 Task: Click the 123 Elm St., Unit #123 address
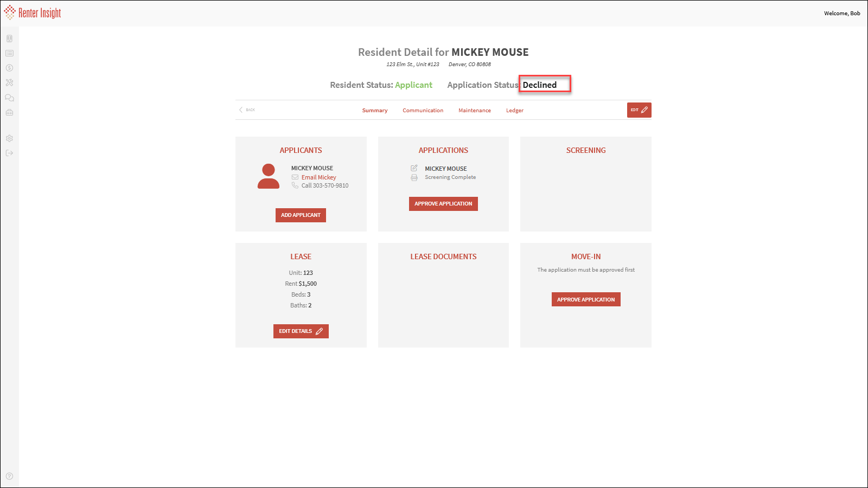(x=413, y=64)
